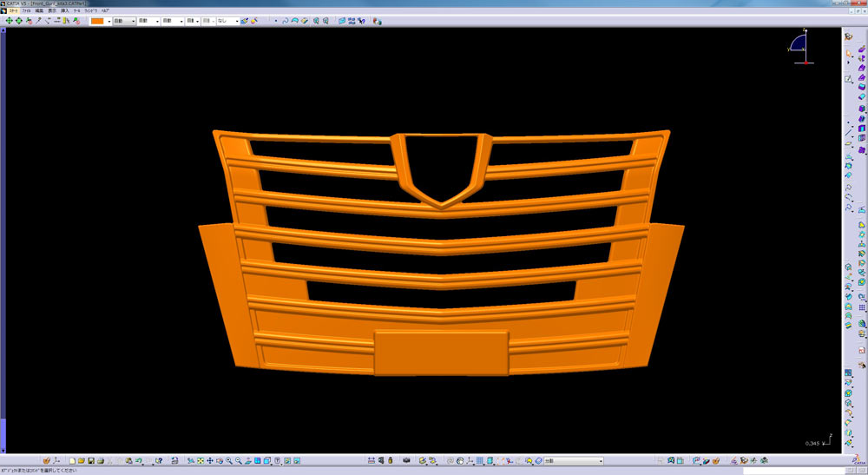Open the 分割 dropdown in the bottom toolbar
The width and height of the screenshot is (868, 475).
(x=574, y=460)
